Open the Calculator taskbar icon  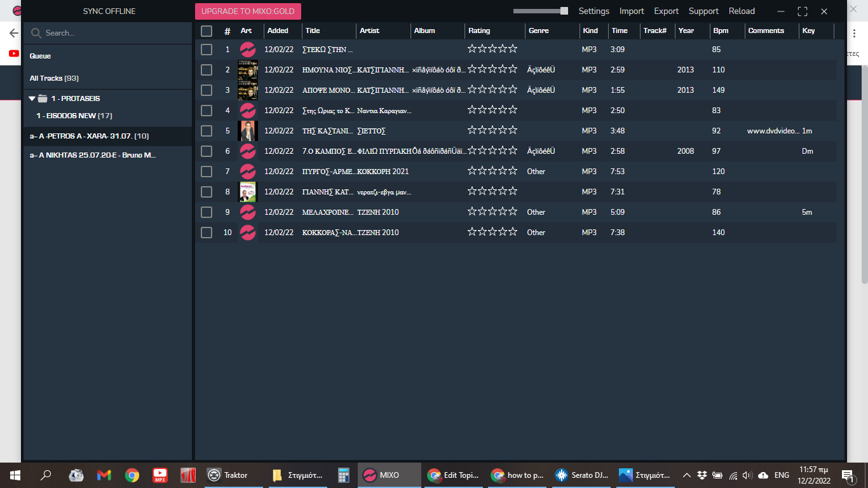point(344,475)
